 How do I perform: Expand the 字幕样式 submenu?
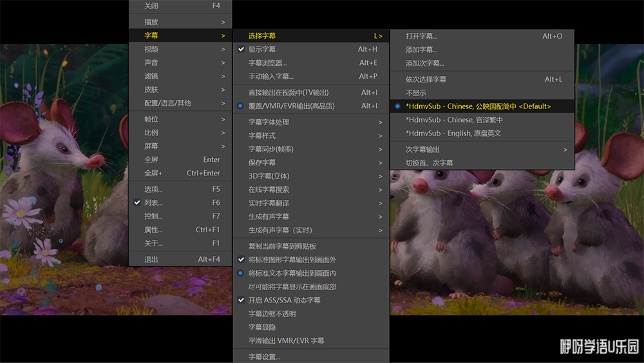pos(262,136)
